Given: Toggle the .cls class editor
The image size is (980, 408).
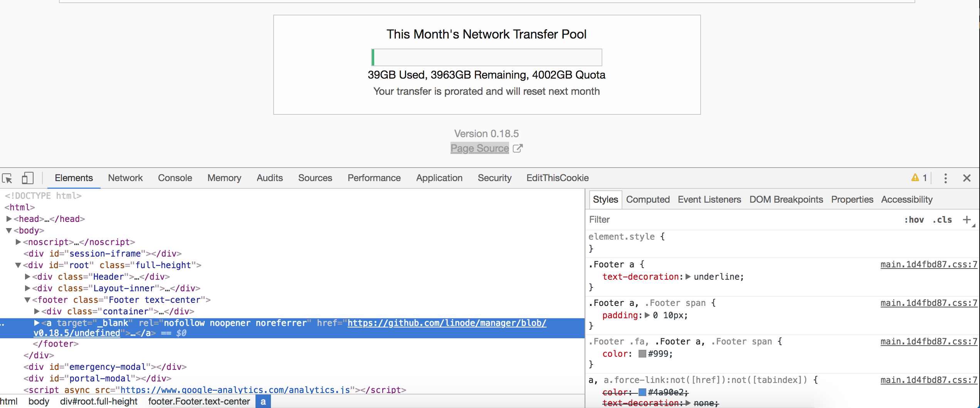Looking at the screenshot, I should pyautogui.click(x=943, y=220).
